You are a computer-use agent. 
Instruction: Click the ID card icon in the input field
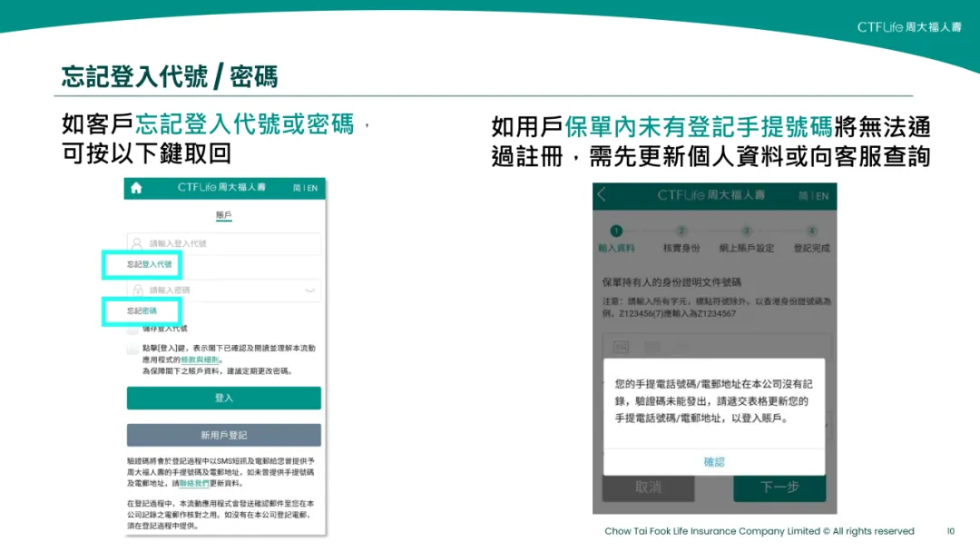620,345
